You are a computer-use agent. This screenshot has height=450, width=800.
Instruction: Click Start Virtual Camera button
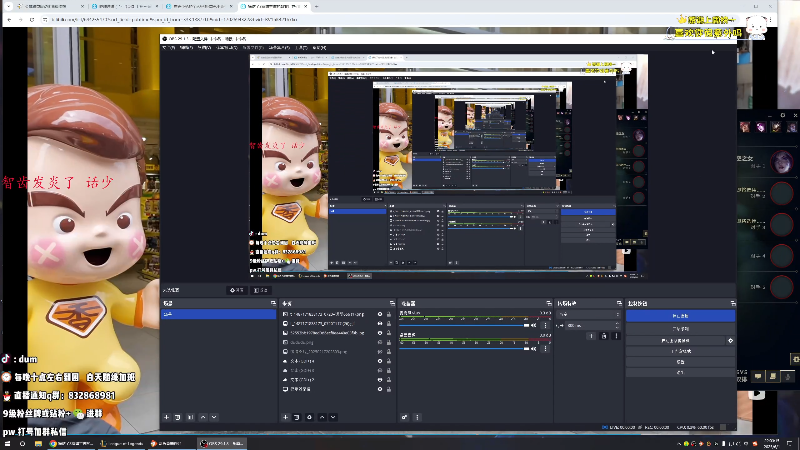676,340
